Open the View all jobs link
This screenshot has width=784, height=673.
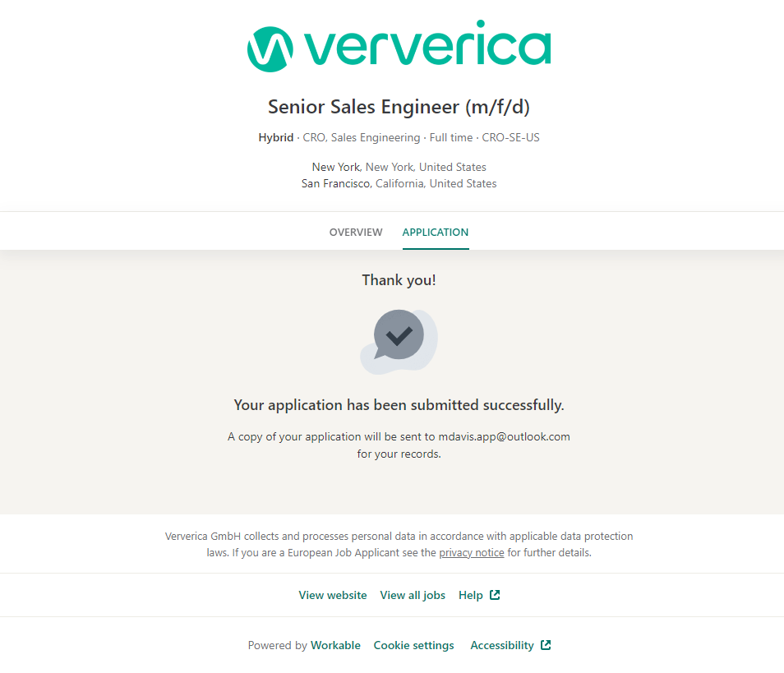413,595
